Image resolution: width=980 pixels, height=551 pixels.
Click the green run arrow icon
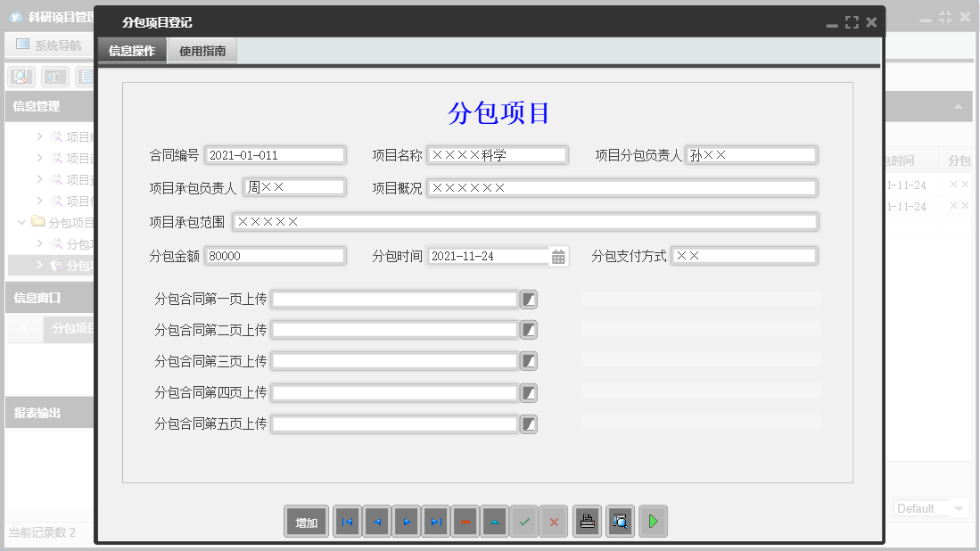(653, 522)
